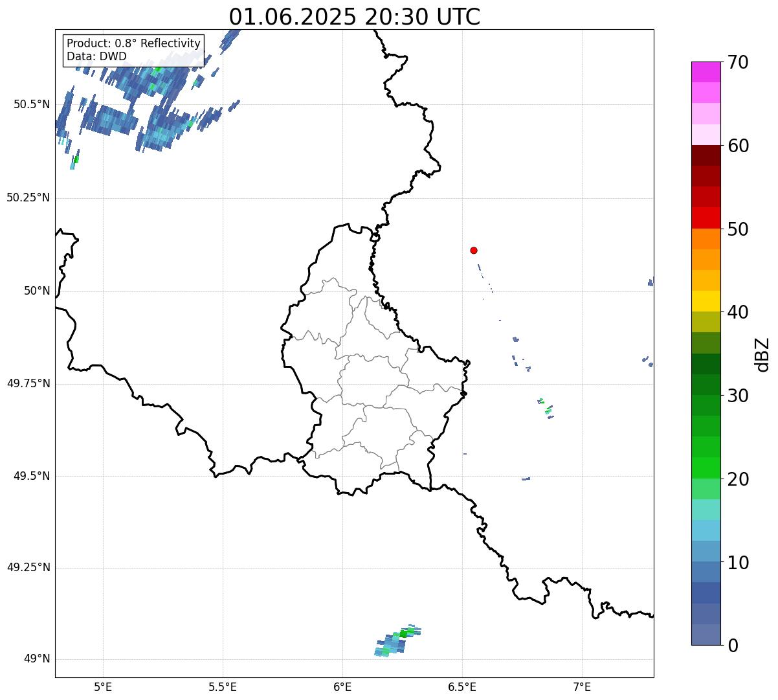
Task: Click the title "01.06.2025 20:30 UTC"
Action: 355,17
